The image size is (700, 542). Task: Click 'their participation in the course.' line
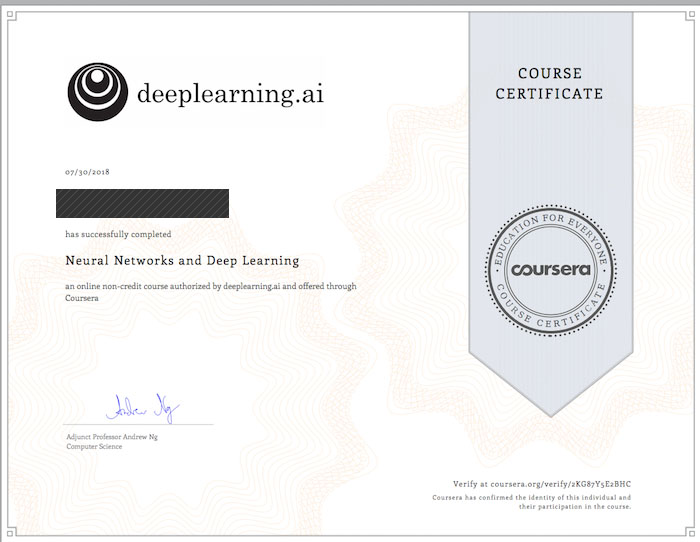click(575, 507)
